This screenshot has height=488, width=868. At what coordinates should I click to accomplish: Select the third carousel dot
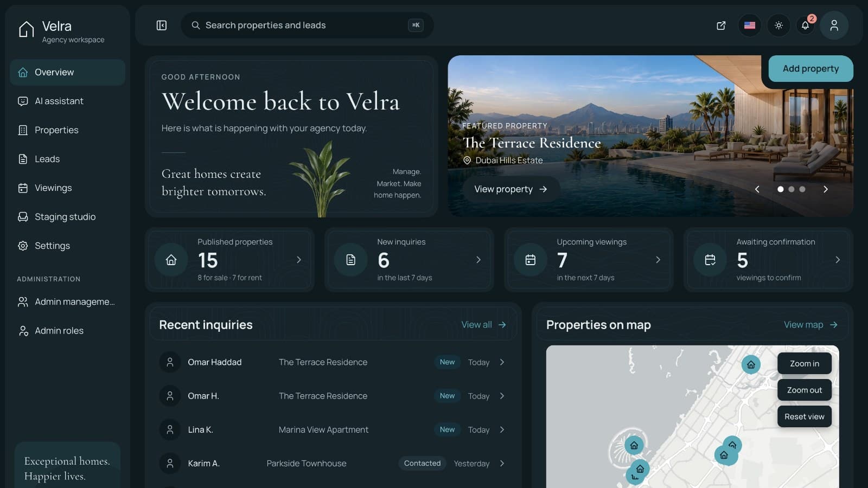[802, 189]
